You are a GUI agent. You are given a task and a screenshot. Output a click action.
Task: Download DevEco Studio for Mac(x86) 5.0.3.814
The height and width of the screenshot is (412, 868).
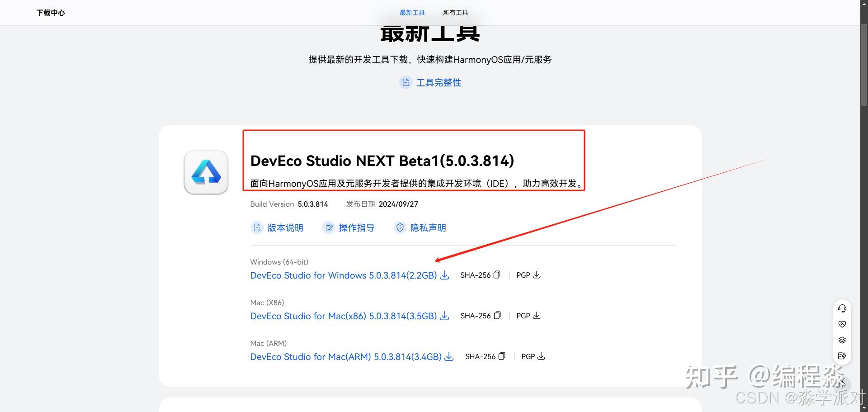tap(344, 316)
